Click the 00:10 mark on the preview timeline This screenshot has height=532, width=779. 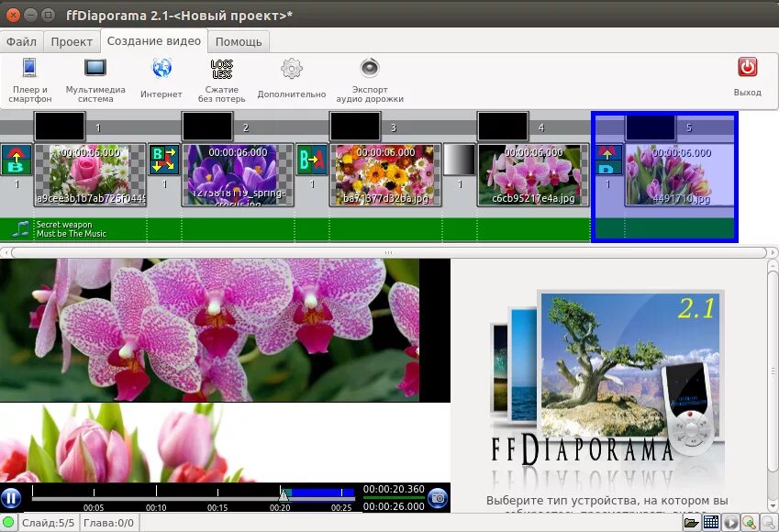[x=156, y=507]
